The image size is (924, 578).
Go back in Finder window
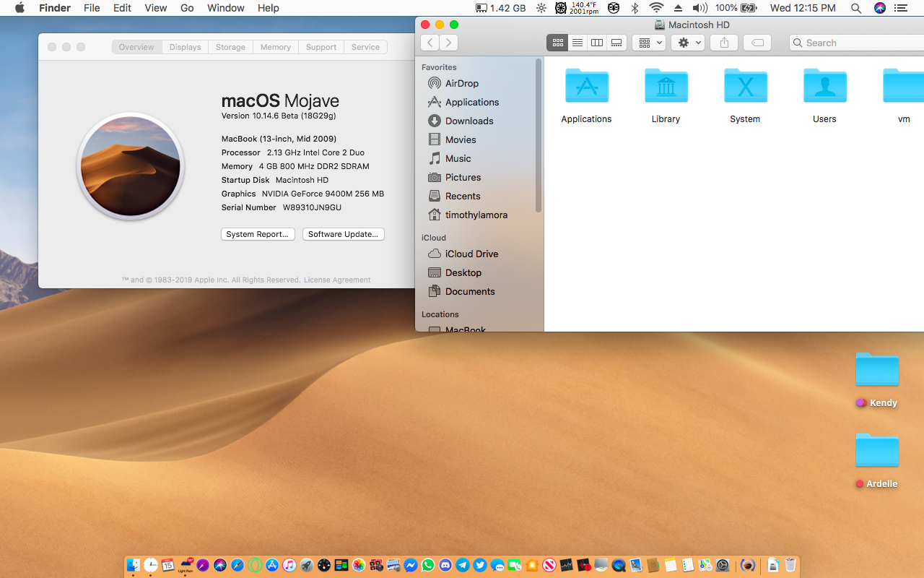click(x=430, y=43)
